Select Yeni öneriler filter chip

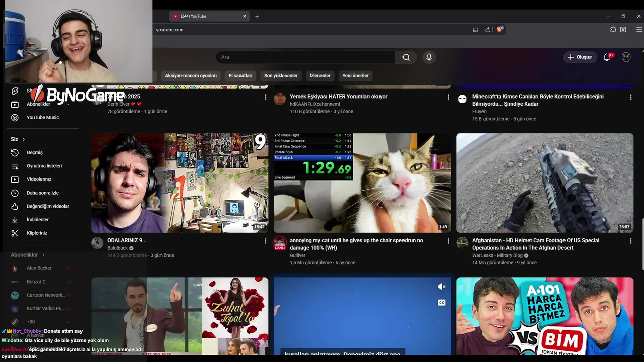(x=355, y=76)
